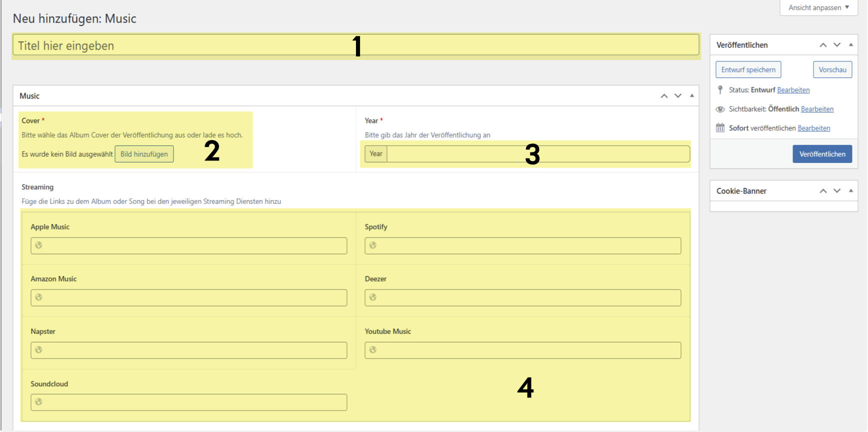Viewport: 868px width, 432px height.
Task: Edit publish time next to Sofort veröffentlichen
Action: pyautogui.click(x=813, y=128)
